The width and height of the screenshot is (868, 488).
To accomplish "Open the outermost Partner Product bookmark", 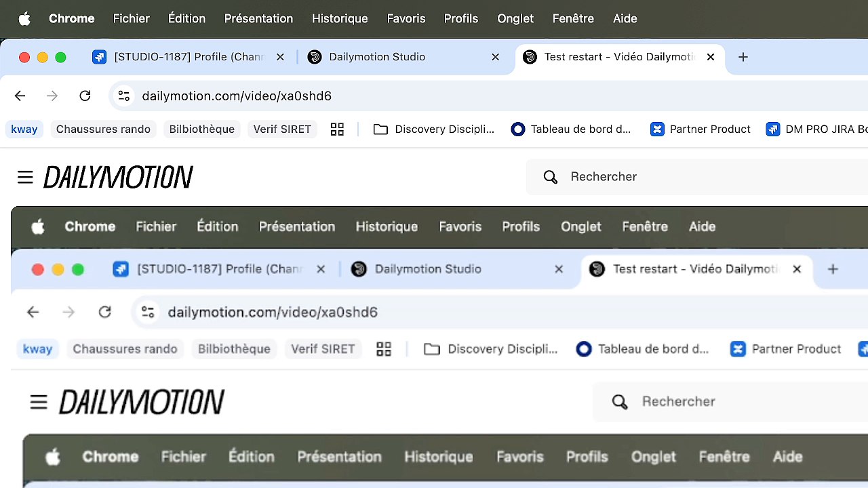I will [701, 129].
